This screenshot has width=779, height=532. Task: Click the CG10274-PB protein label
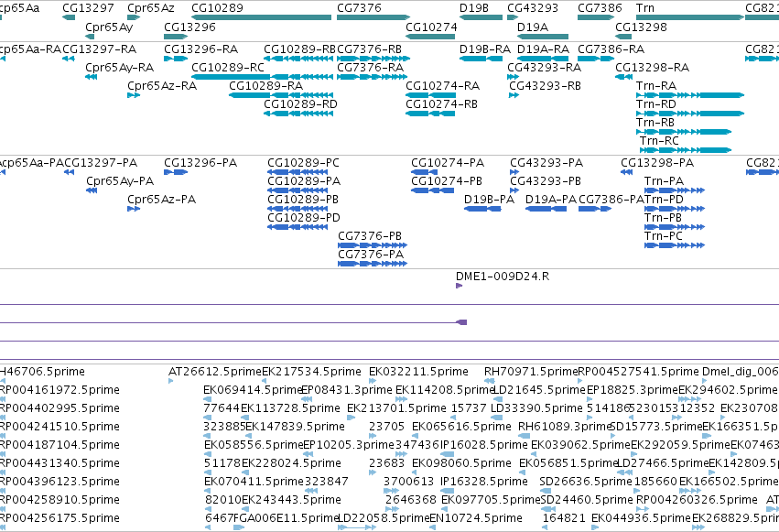pyautogui.click(x=447, y=181)
